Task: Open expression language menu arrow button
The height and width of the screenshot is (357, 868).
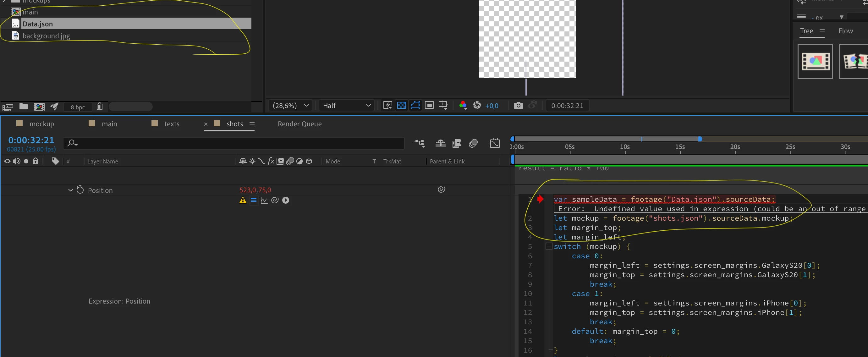Action: click(285, 200)
